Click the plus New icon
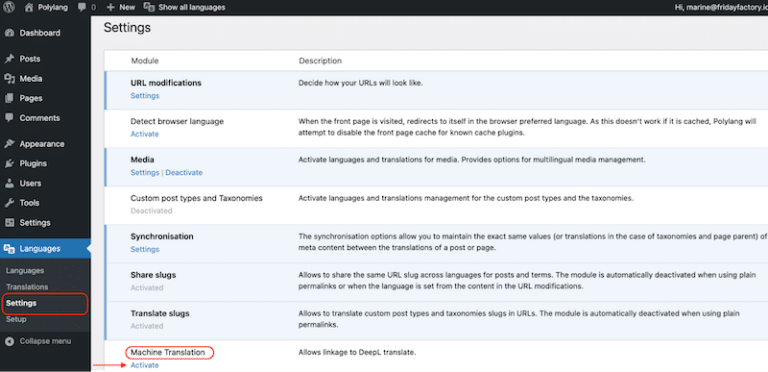 (111, 7)
